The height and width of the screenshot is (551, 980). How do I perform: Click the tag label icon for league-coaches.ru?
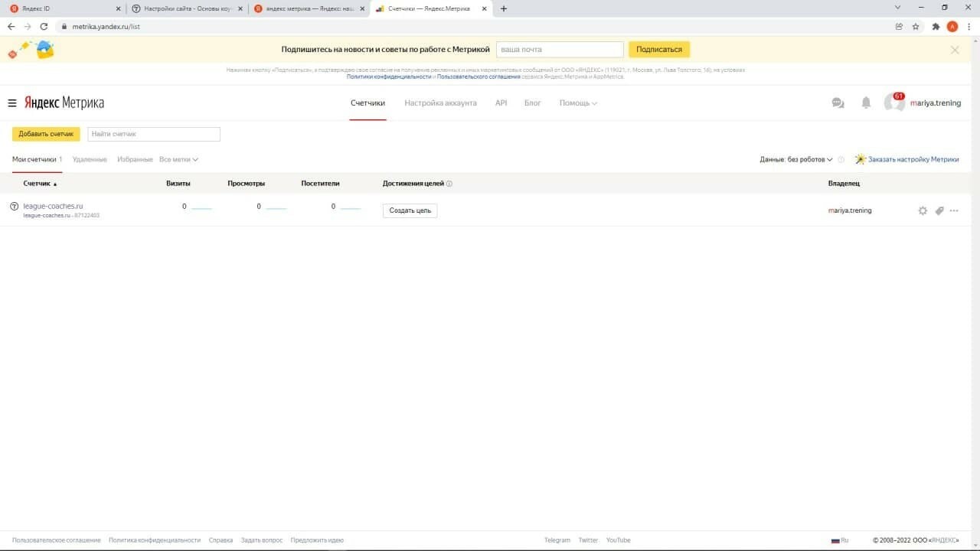pos(939,210)
